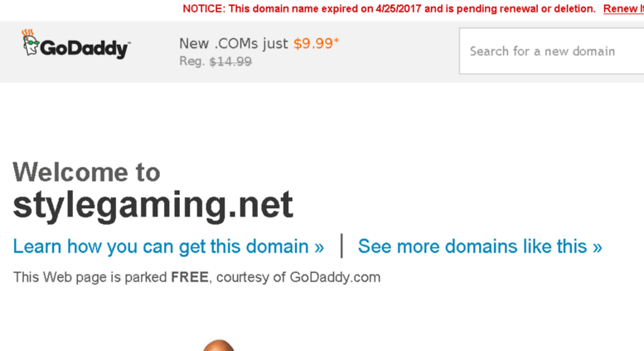Click the » arrow after 'domains like this'

coord(598,247)
